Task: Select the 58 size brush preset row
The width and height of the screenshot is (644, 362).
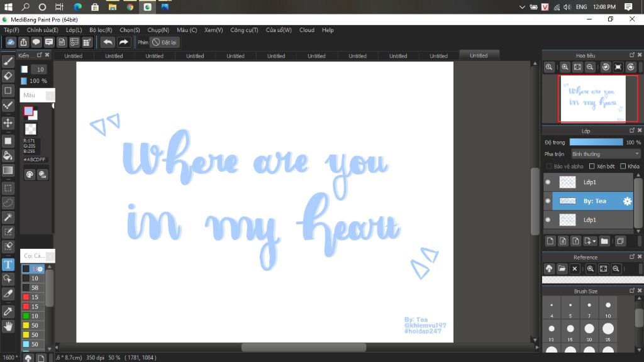Action: point(33,288)
